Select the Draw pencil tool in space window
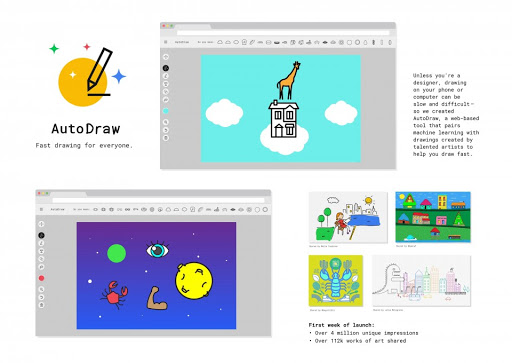Image resolution: width=512 pixels, height=363 pixels. [41, 243]
